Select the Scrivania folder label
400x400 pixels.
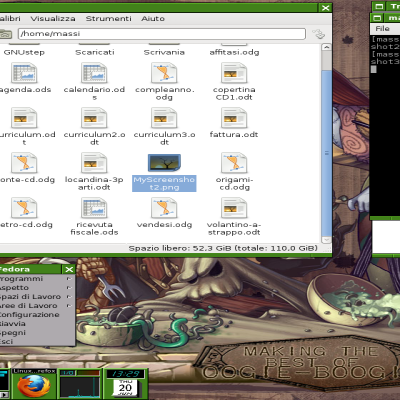pos(164,52)
